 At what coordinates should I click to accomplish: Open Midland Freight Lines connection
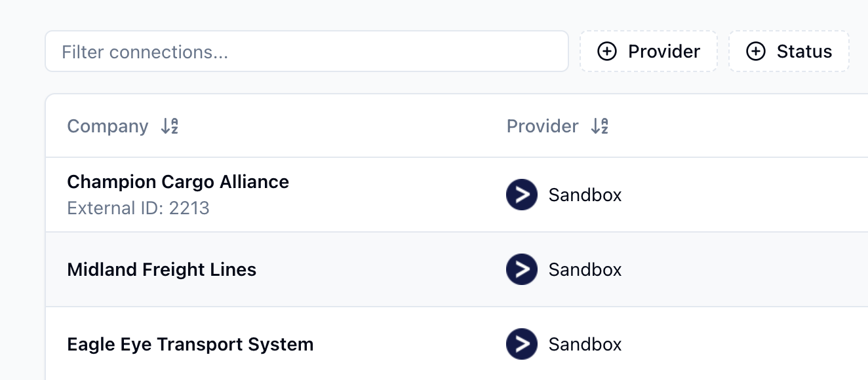457,269
